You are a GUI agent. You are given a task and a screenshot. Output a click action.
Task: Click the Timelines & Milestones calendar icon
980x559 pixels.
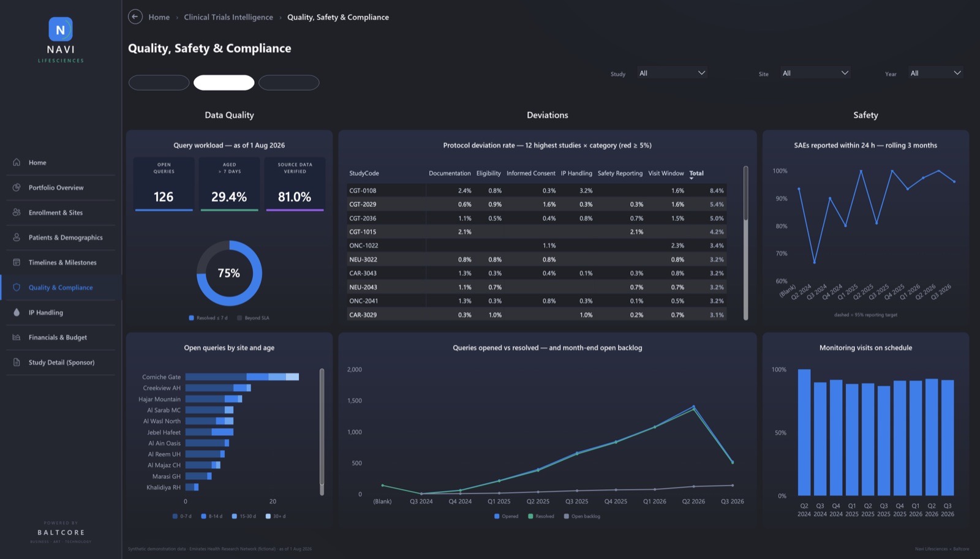[x=17, y=262]
